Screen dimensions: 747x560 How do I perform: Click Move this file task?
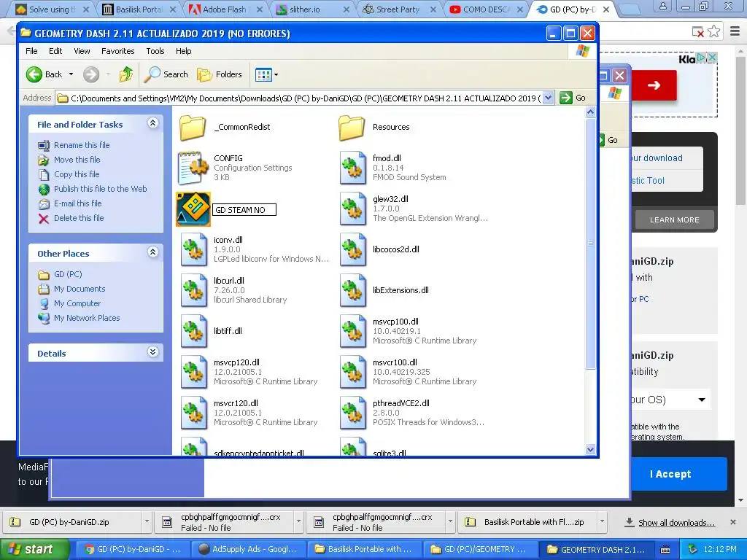click(77, 160)
